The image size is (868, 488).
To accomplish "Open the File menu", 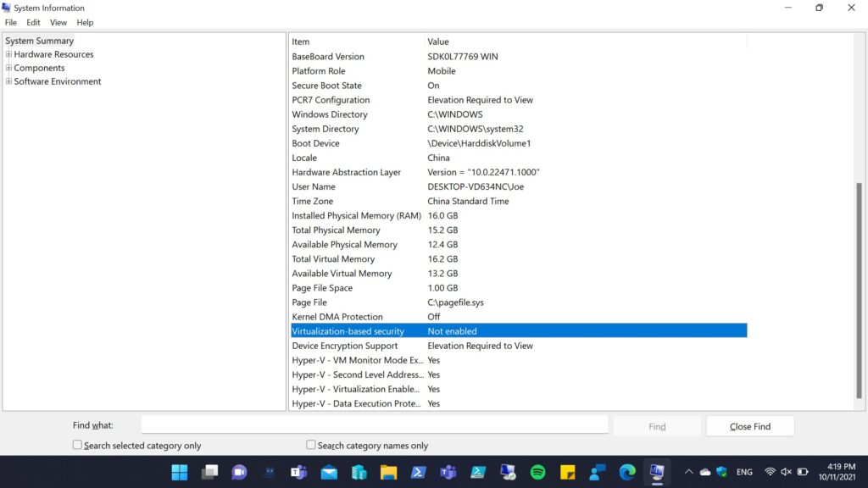I will click(x=11, y=22).
